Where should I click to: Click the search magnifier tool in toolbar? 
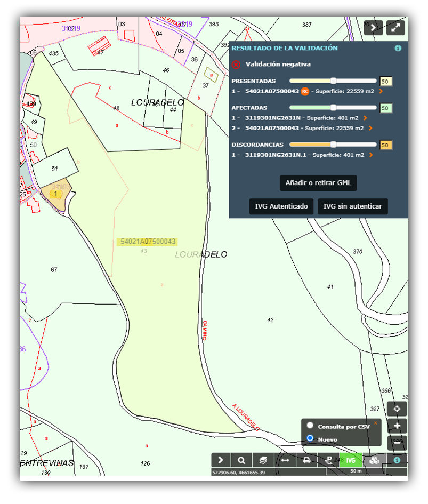pyautogui.click(x=241, y=461)
